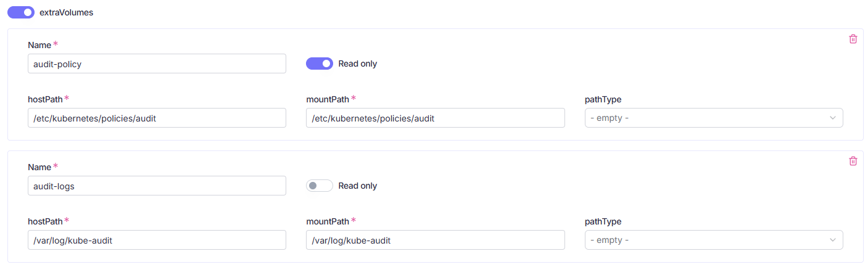Disable Read only for audit-policy volume
Image resolution: width=868 pixels, height=267 pixels.
tap(320, 64)
